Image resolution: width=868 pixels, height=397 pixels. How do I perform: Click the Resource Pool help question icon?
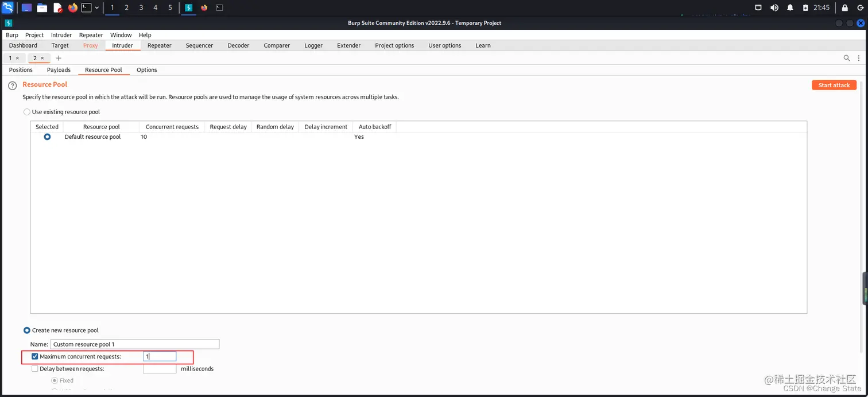tap(12, 85)
